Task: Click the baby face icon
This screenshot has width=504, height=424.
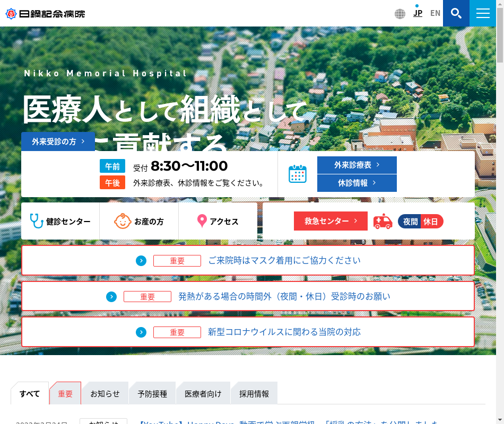Action: tap(123, 221)
